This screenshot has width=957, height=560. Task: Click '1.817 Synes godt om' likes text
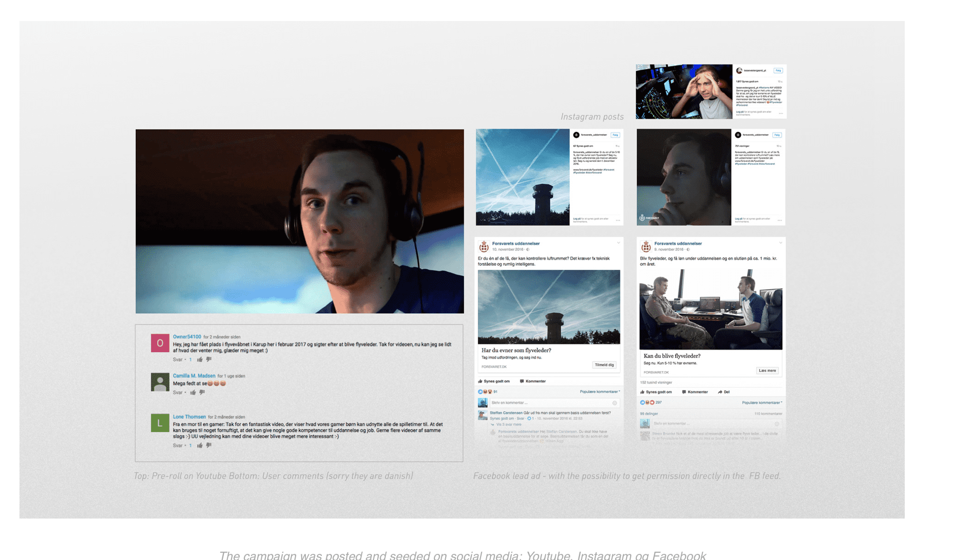[747, 81]
